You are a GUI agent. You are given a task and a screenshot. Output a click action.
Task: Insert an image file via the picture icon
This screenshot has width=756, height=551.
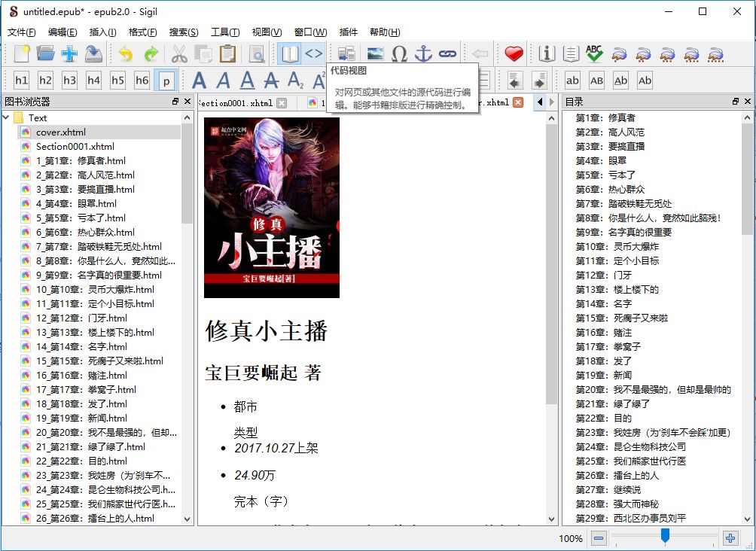[x=375, y=54]
